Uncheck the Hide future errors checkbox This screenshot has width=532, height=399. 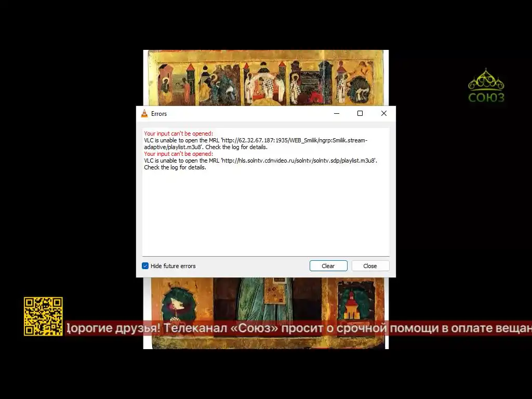click(145, 265)
